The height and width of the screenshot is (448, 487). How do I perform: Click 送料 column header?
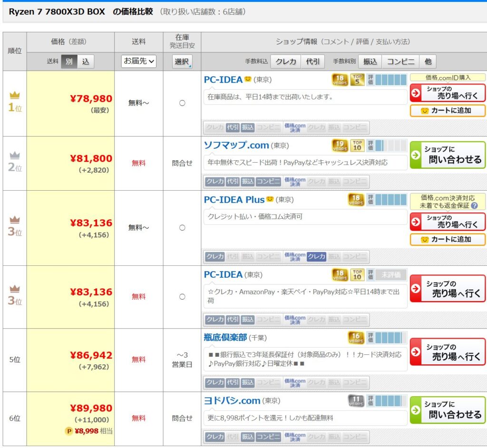tap(138, 42)
